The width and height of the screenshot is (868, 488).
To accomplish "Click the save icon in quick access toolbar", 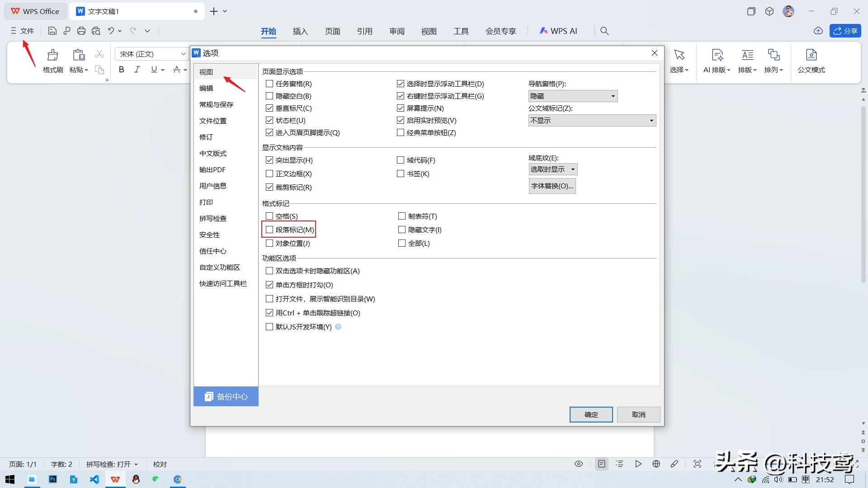I will [52, 30].
